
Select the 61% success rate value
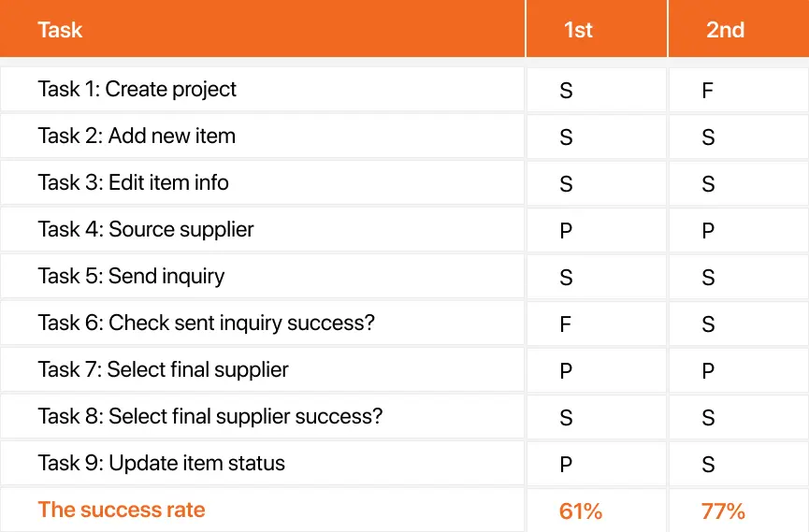coord(581,511)
